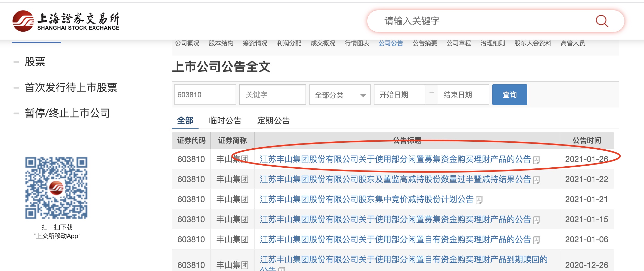The image size is (644, 271).
Task: Click the blue 查询 button
Action: pyautogui.click(x=509, y=95)
